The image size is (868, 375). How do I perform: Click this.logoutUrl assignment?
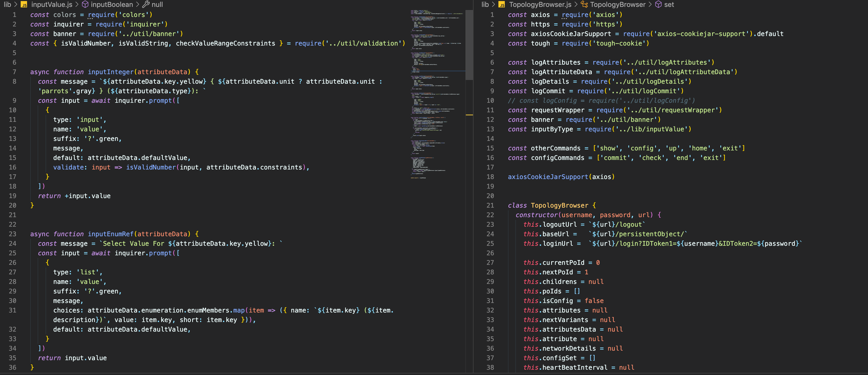584,224
